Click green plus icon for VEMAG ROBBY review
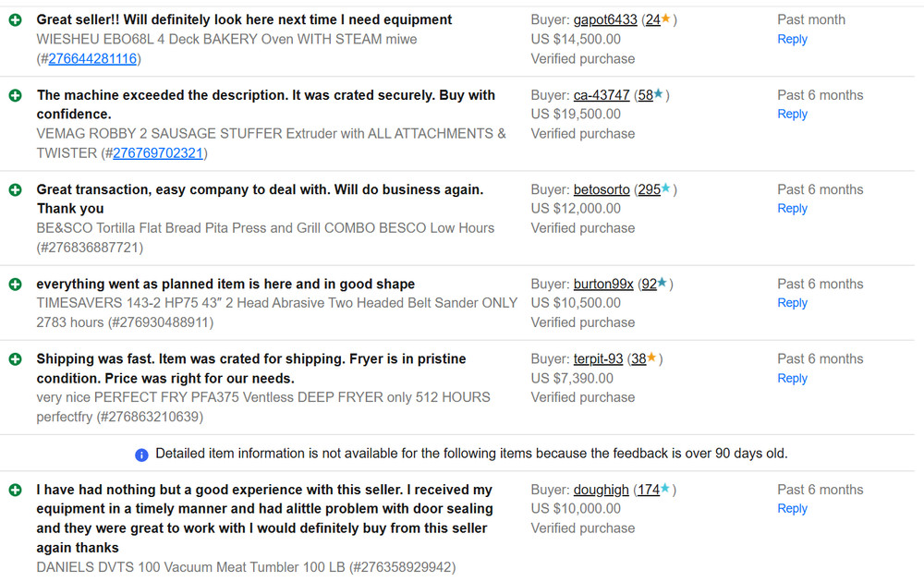Viewport: 924px width, 582px height. point(15,95)
